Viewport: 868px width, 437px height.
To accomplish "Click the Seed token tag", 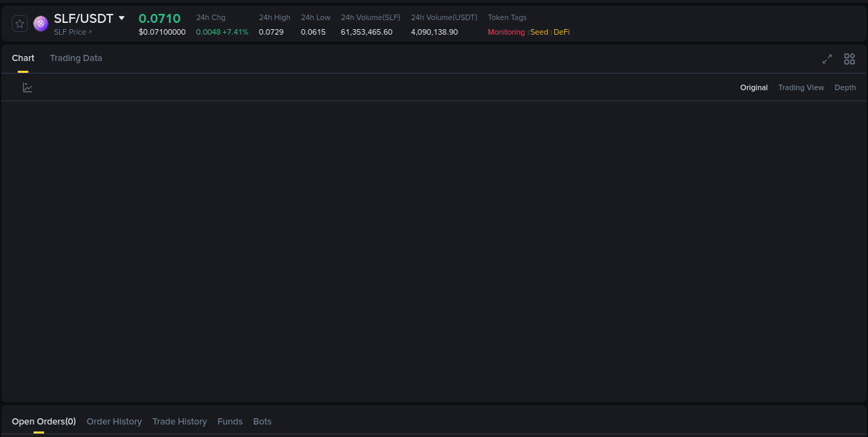I will tap(540, 32).
